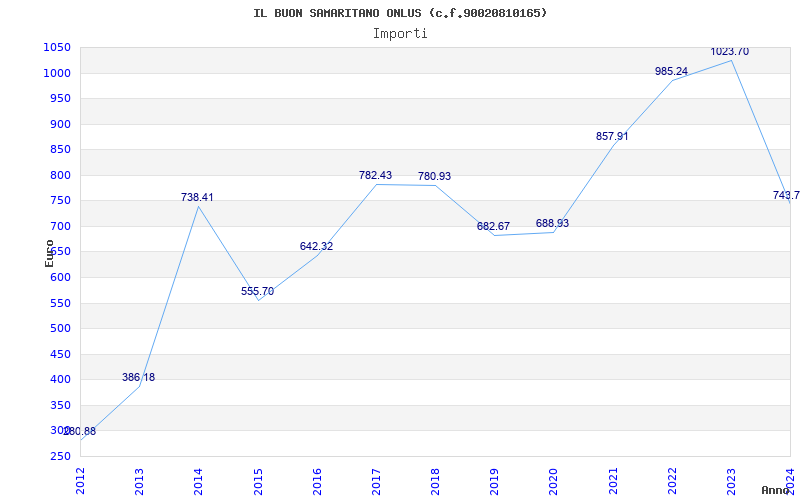Click the 2014 x-axis year label

coord(198,481)
